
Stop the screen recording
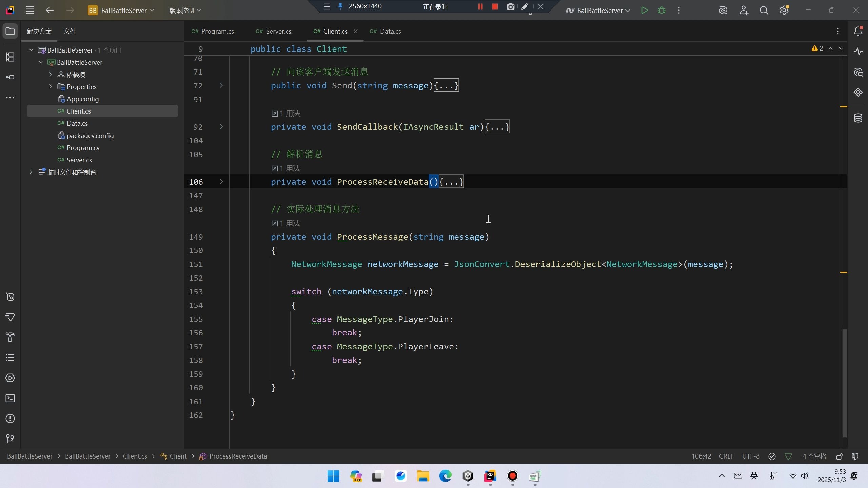coord(495,6)
